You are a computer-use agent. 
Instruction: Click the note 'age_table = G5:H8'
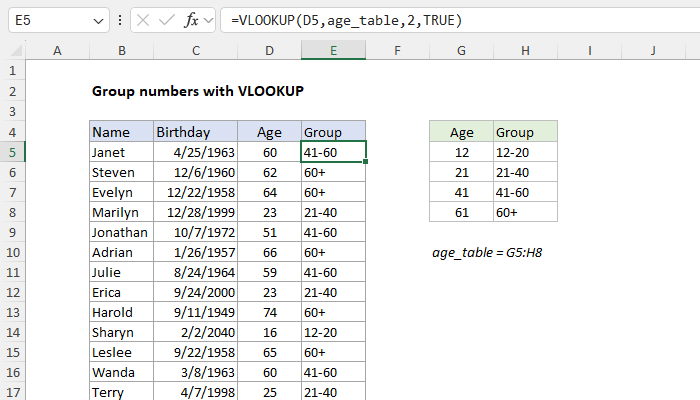click(x=487, y=253)
